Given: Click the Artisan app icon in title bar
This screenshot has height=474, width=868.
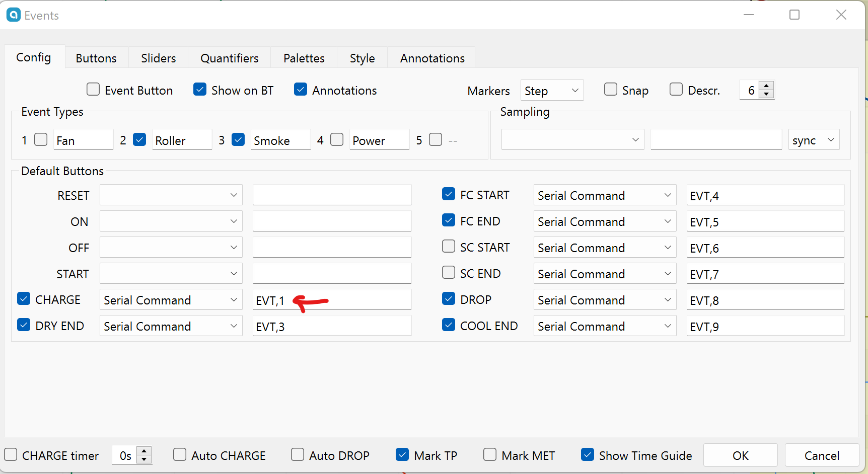Looking at the screenshot, I should click(14, 15).
